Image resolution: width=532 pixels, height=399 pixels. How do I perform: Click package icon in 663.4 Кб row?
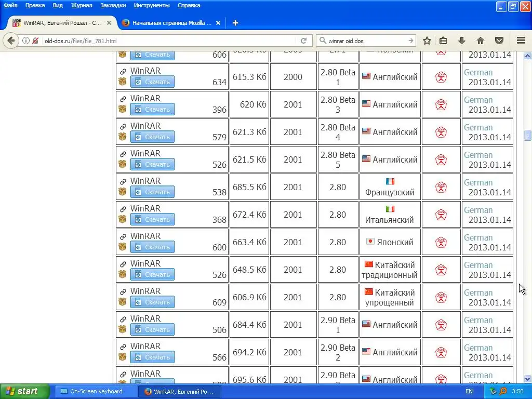click(x=122, y=247)
